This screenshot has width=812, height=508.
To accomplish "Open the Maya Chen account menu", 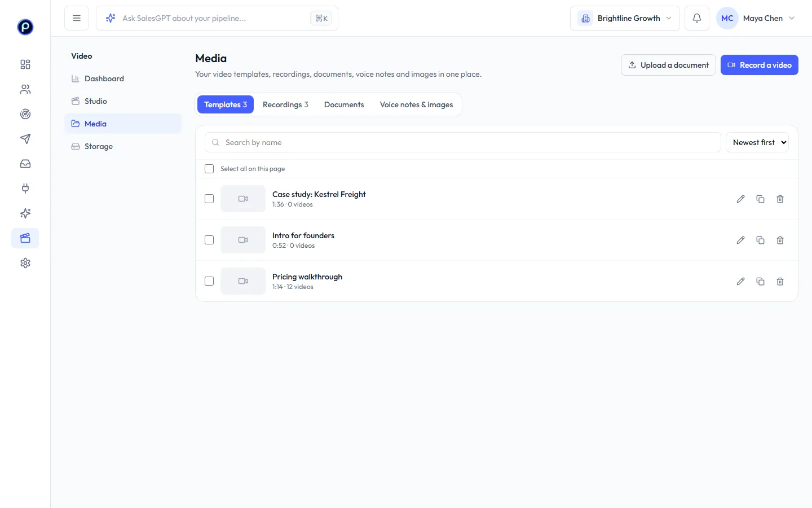I will click(757, 18).
